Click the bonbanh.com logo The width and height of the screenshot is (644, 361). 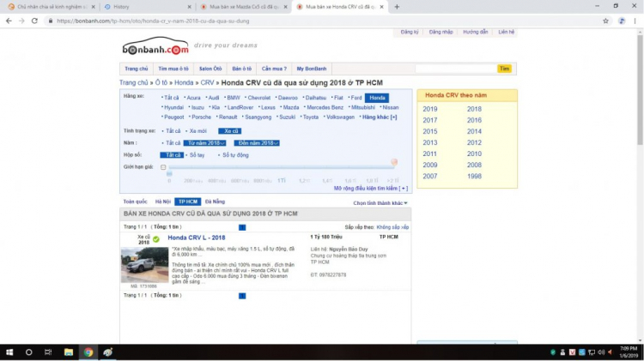[x=155, y=46]
